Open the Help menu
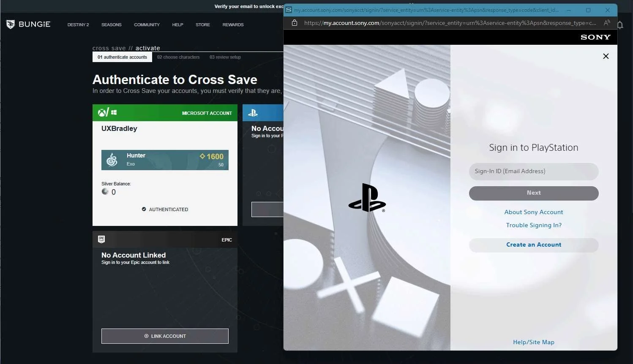Viewport: 633px width, 364px height. pyautogui.click(x=177, y=25)
